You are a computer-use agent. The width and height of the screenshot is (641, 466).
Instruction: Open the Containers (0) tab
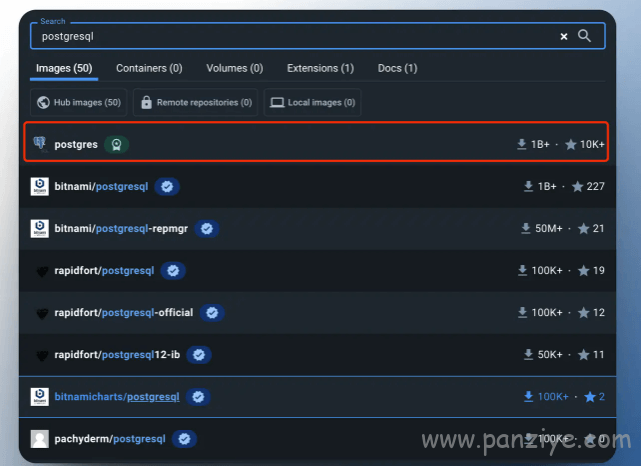click(149, 68)
